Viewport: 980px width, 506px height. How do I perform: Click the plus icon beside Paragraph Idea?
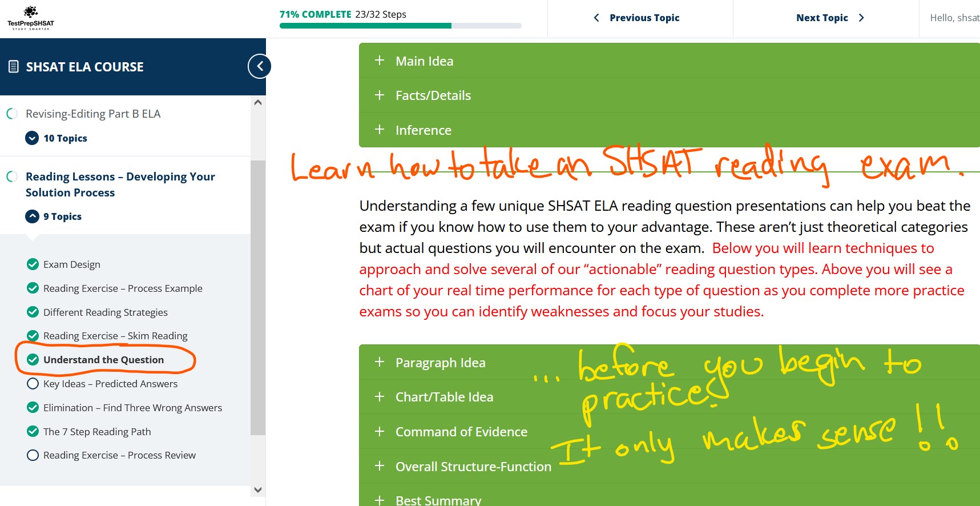380,362
